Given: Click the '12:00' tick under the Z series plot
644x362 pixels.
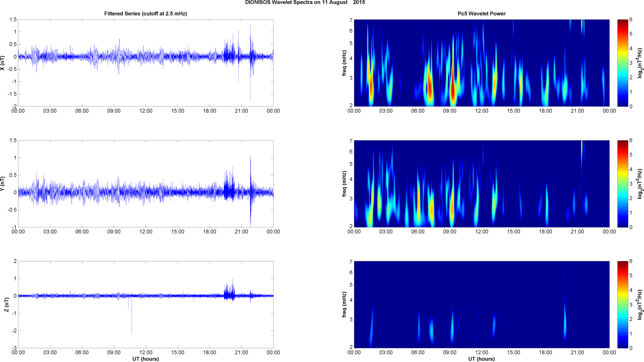Looking at the screenshot, I should coord(146,352).
